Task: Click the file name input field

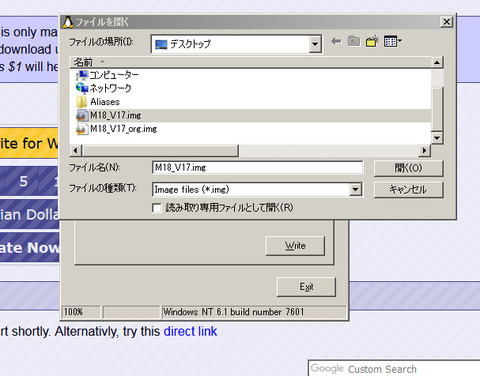Action: point(257,167)
